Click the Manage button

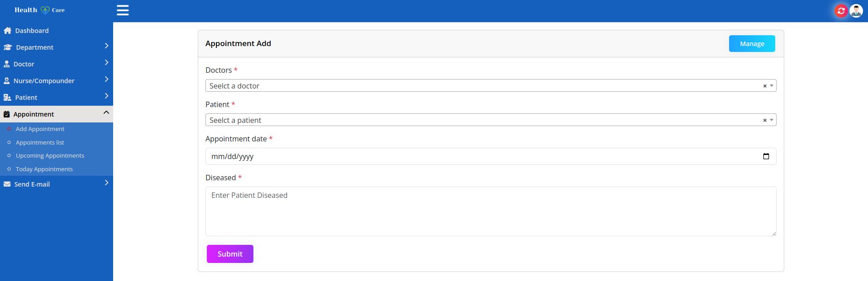tap(752, 44)
